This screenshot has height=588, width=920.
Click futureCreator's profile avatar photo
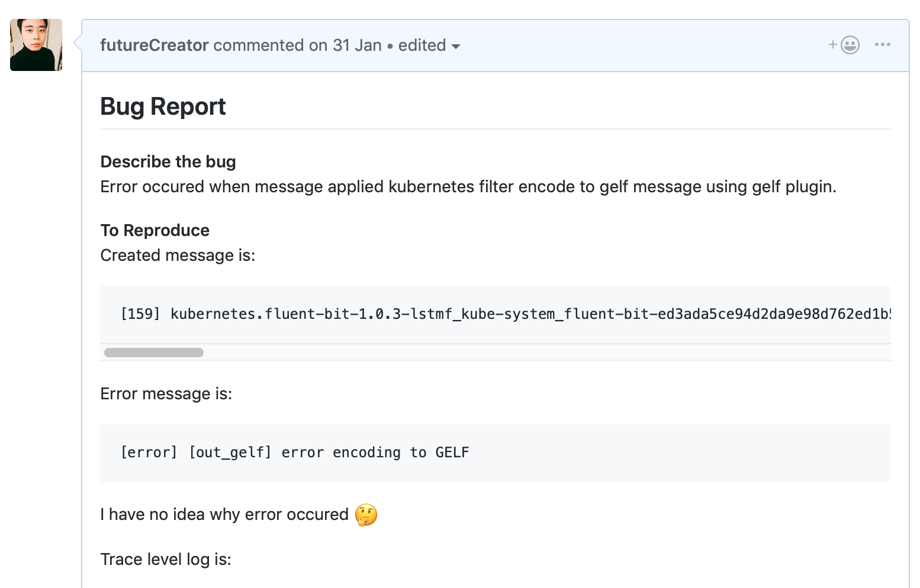tap(36, 45)
